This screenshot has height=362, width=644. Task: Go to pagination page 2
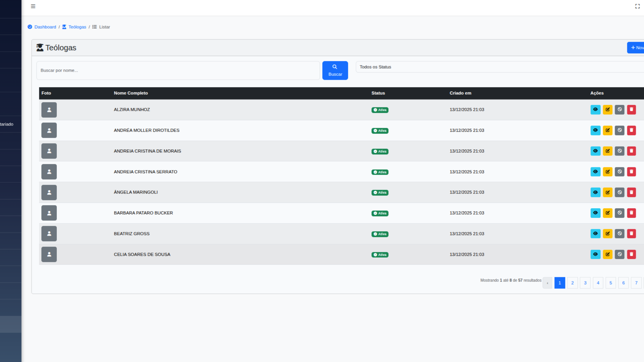tap(572, 283)
